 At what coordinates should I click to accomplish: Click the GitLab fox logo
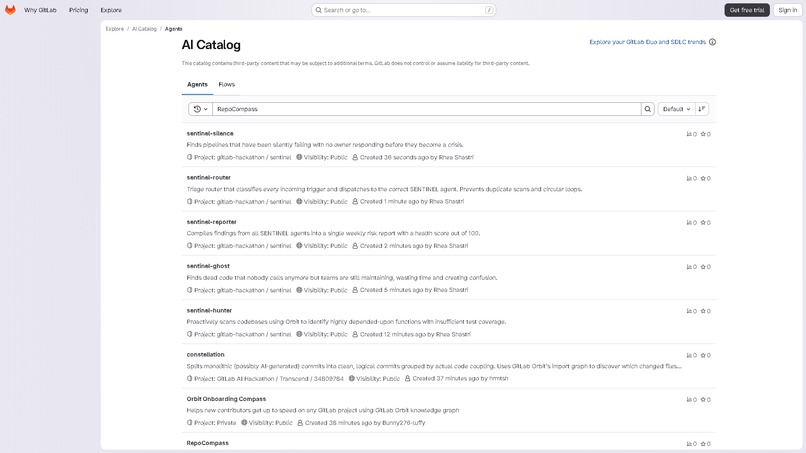10,10
